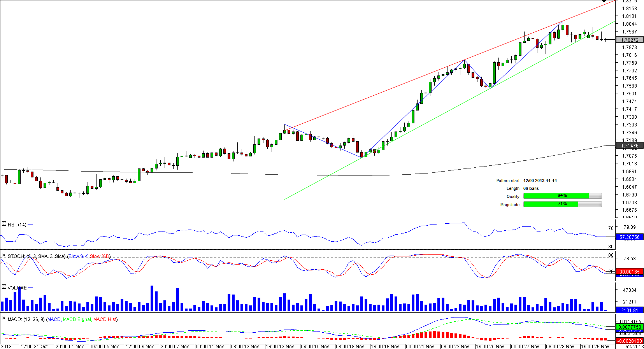Click the 'Dec 2013' time label
The height and width of the screenshot is (349, 644).
click(633, 346)
